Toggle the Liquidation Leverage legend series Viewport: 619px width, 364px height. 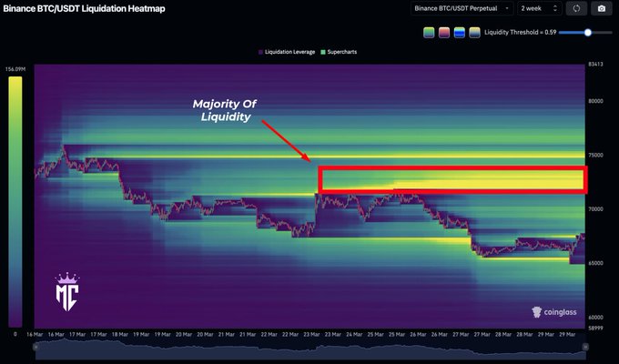287,52
